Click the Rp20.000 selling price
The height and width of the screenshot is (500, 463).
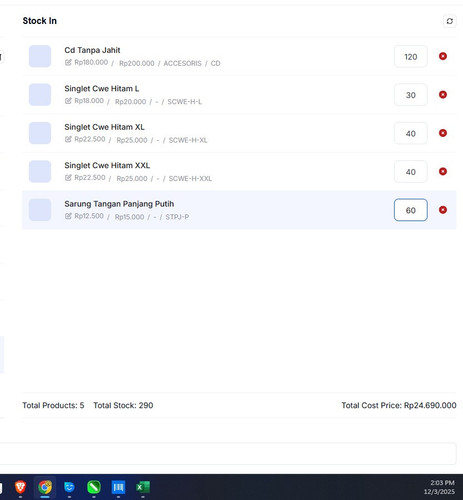pos(130,102)
